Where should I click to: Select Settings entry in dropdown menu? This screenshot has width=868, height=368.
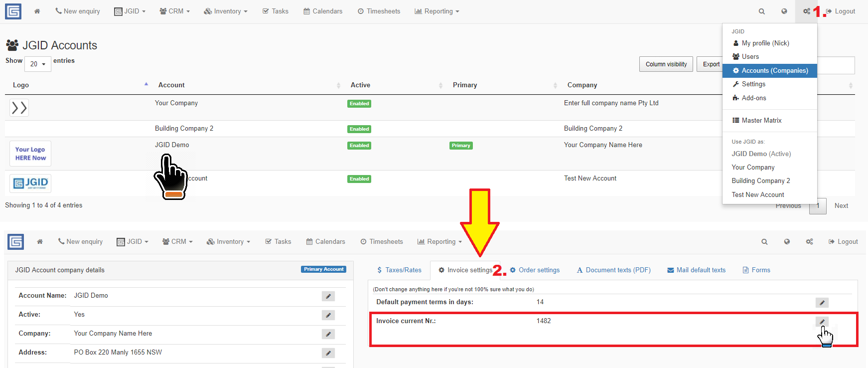770,84
